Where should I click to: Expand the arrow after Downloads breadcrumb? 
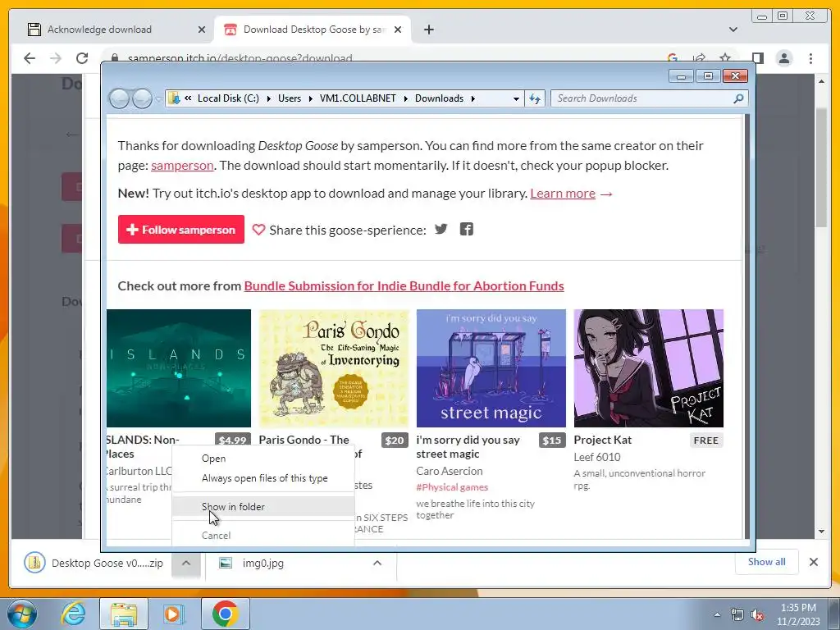pyautogui.click(x=473, y=98)
